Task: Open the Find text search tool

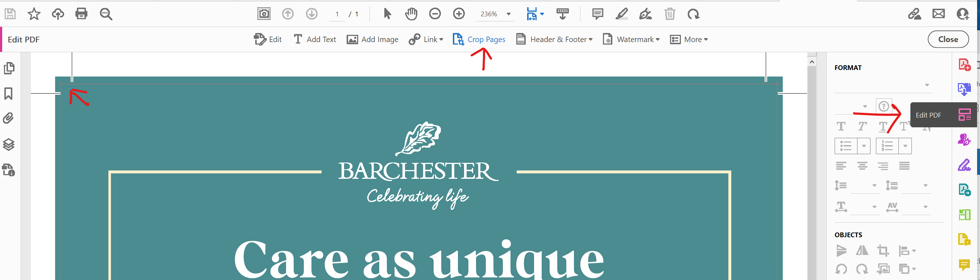Action: click(106, 14)
